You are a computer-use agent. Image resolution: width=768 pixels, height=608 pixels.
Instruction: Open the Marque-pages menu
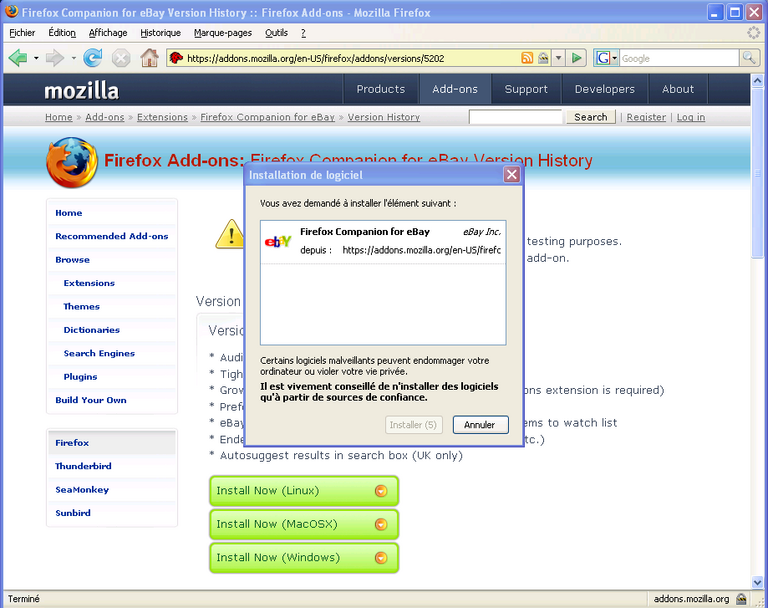click(223, 33)
